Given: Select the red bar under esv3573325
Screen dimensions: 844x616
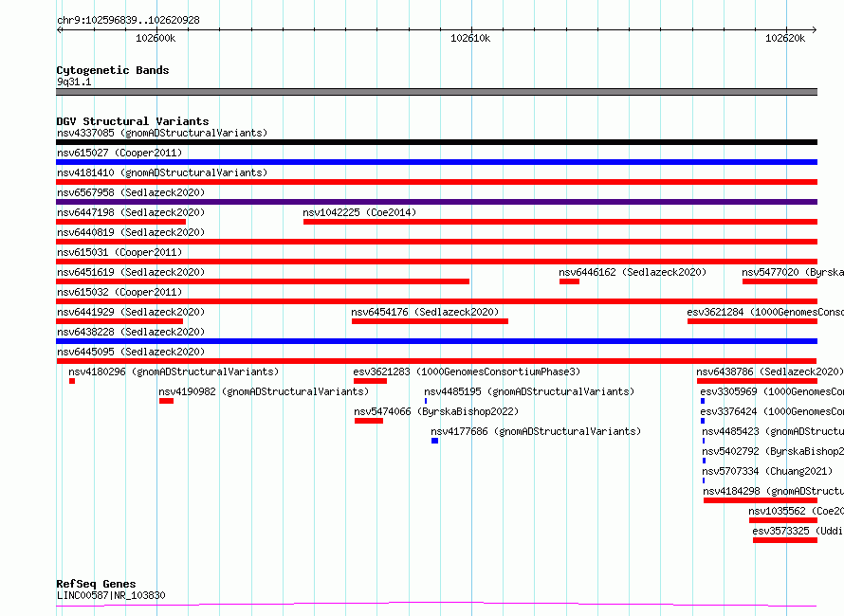Looking at the screenshot, I should tap(785, 540).
